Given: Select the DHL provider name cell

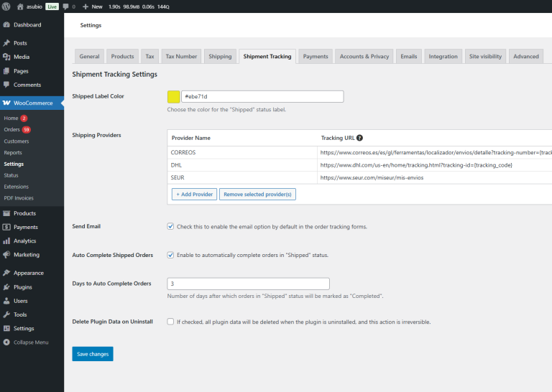Looking at the screenshot, I should click(x=242, y=165).
